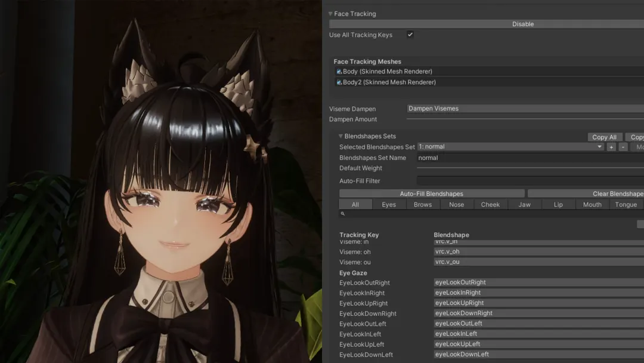Screen dimensions: 644x363
Task: Click the Auto-Fill Filter input field
Action: point(530,180)
